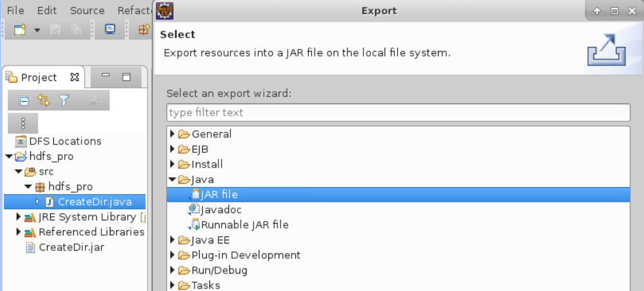Close the Project tab

74,77
